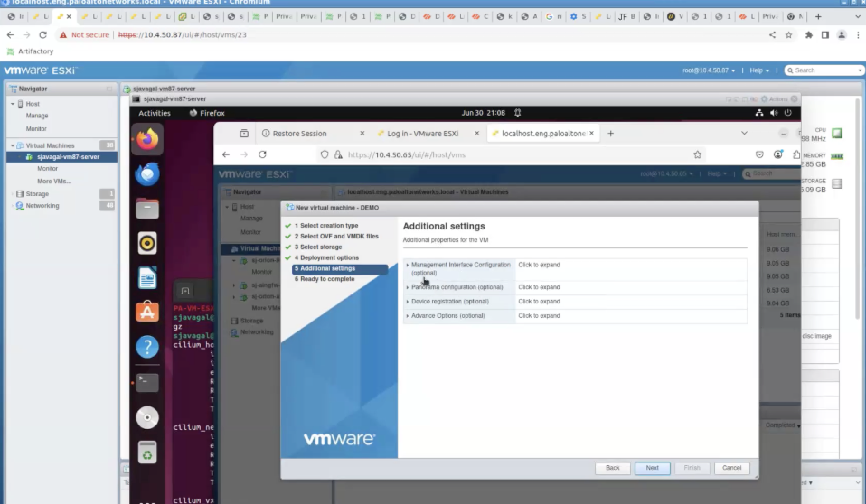Open the Chromium tab search dropdown
Image resolution: width=866 pixels, height=504 pixels.
pos(857,17)
